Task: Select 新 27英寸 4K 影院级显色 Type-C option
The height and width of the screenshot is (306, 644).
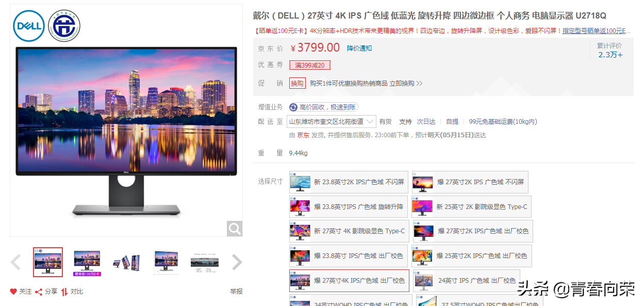Action: coord(349,231)
